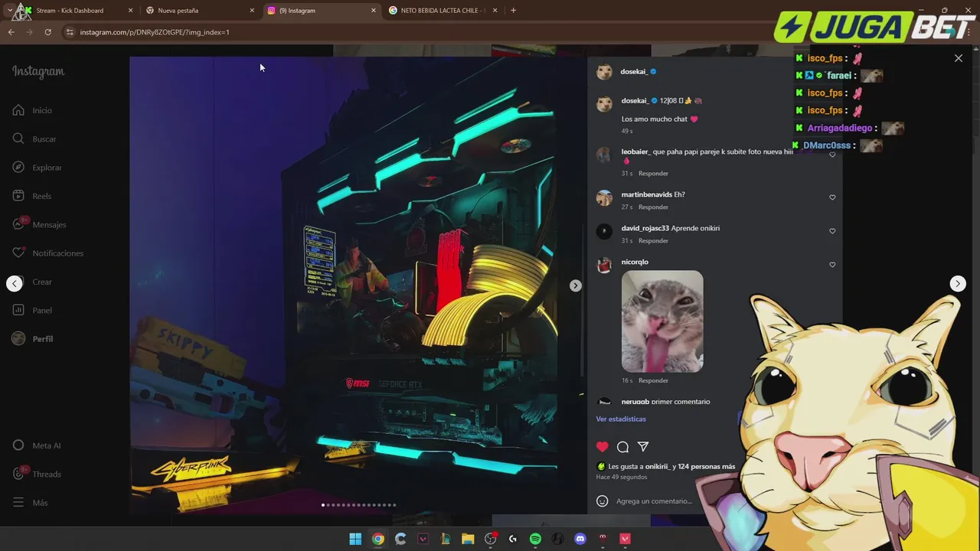Like nicorqlo's comment
Viewport: 980px width, 551px height.
[x=832, y=265]
